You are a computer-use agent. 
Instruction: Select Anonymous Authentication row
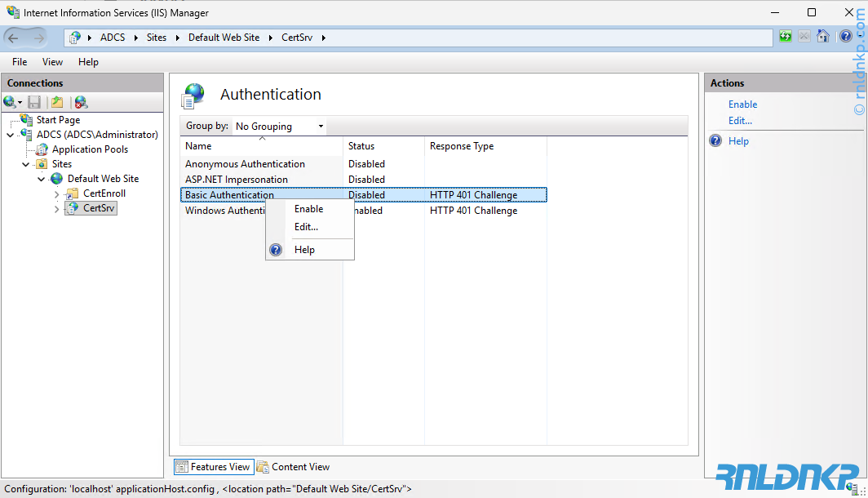[x=245, y=164]
